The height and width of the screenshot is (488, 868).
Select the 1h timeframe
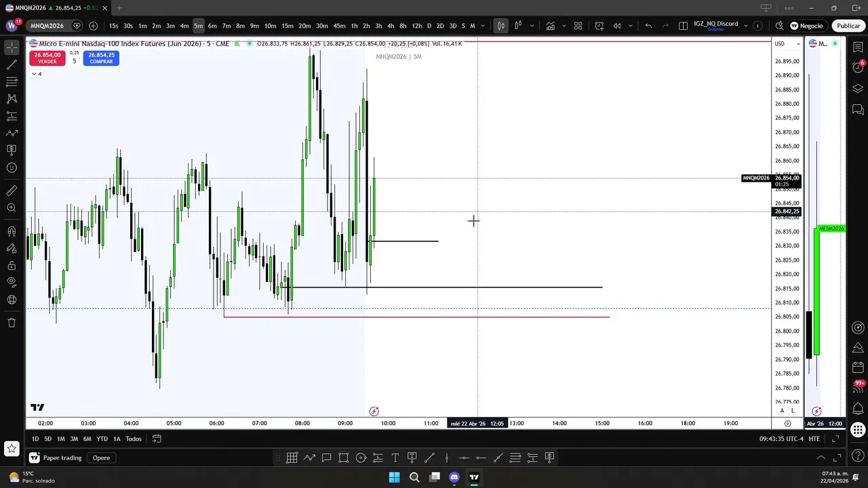pos(354,26)
